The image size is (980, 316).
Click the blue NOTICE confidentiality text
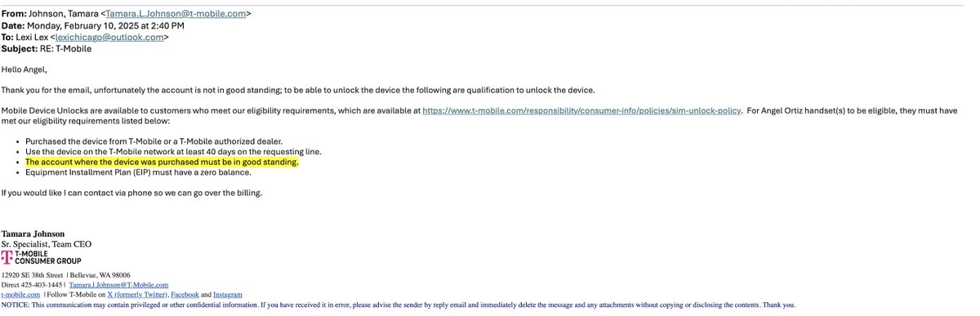pos(399,305)
